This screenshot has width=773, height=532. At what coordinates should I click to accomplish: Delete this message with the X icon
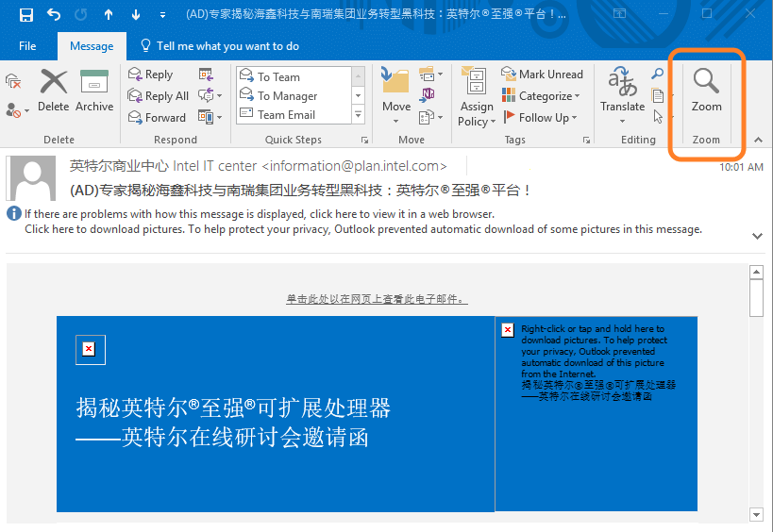(53, 91)
